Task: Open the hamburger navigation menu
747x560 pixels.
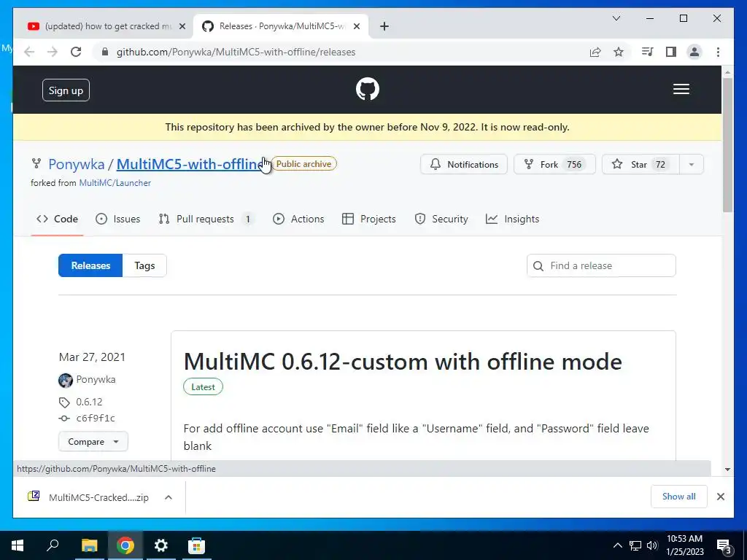Action: point(681,89)
